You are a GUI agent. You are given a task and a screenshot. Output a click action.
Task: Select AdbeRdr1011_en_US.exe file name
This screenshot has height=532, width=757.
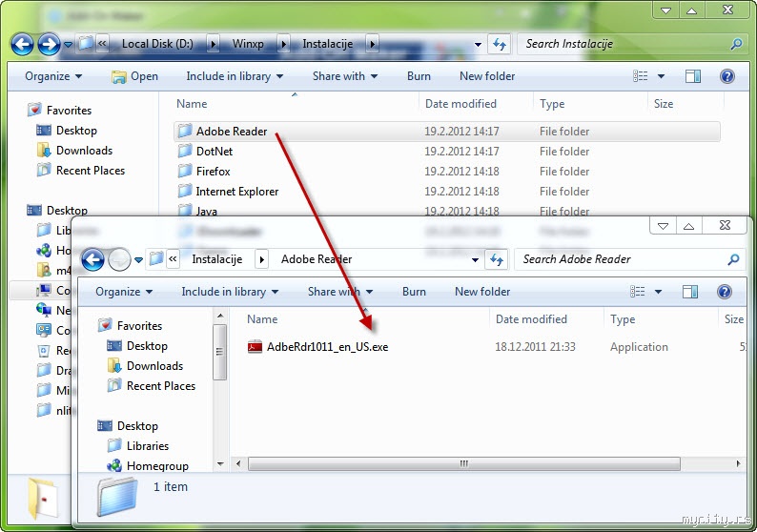[x=327, y=347]
